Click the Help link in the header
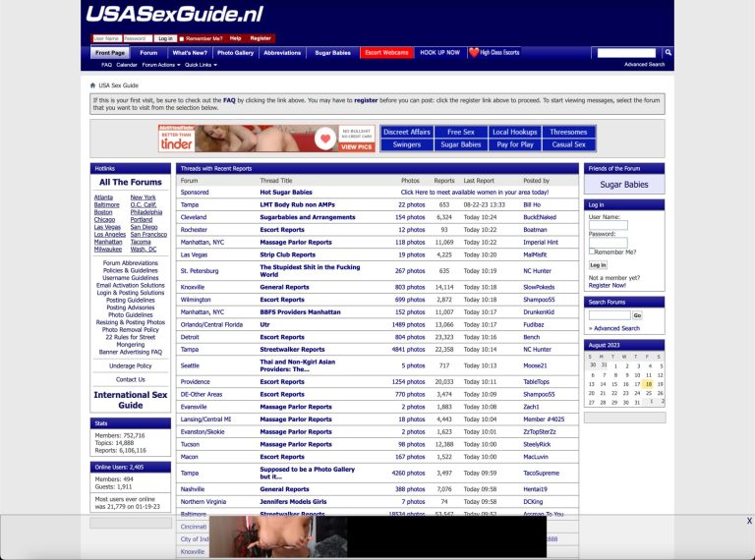 point(236,38)
